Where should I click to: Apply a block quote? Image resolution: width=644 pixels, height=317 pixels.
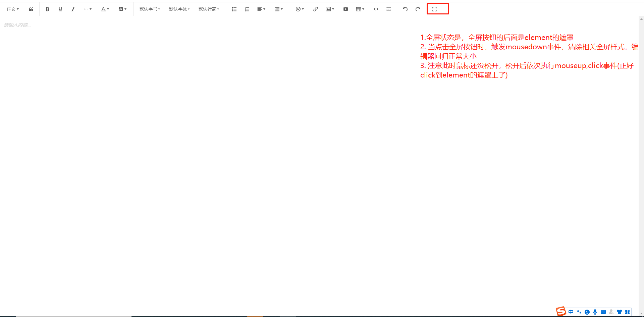(x=31, y=9)
